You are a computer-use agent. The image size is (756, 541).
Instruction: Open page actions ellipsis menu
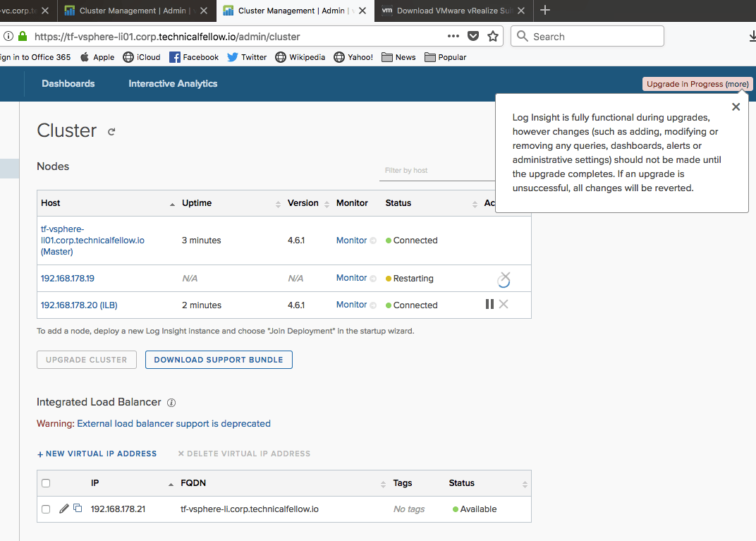(x=453, y=36)
